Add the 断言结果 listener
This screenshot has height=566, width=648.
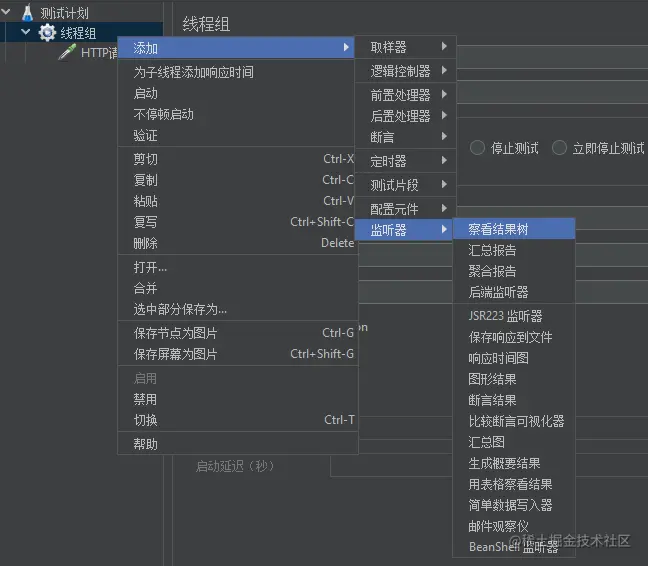click(514, 400)
